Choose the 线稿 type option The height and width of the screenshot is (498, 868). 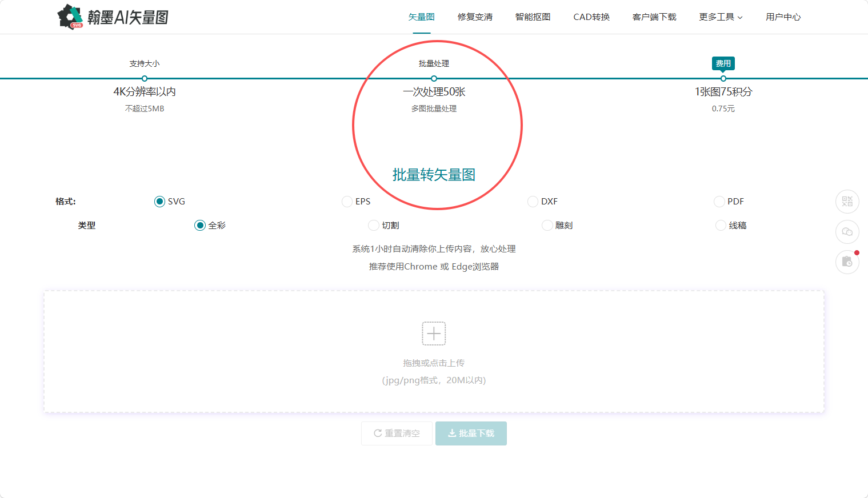(x=721, y=226)
